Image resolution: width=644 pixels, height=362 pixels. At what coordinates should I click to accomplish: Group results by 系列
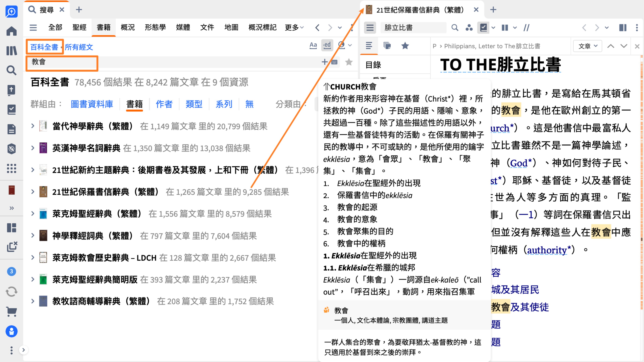click(224, 104)
